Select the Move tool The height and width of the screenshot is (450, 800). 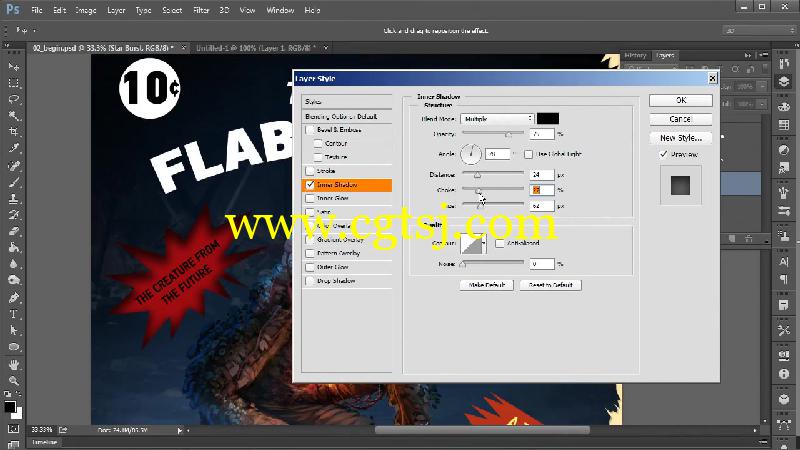14,67
